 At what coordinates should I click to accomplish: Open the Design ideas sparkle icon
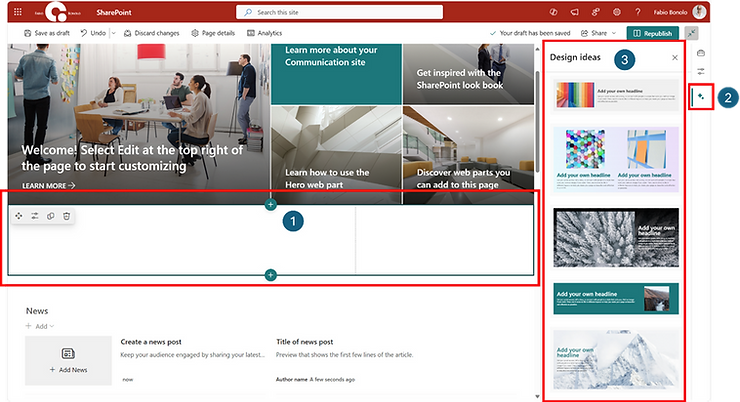click(701, 97)
